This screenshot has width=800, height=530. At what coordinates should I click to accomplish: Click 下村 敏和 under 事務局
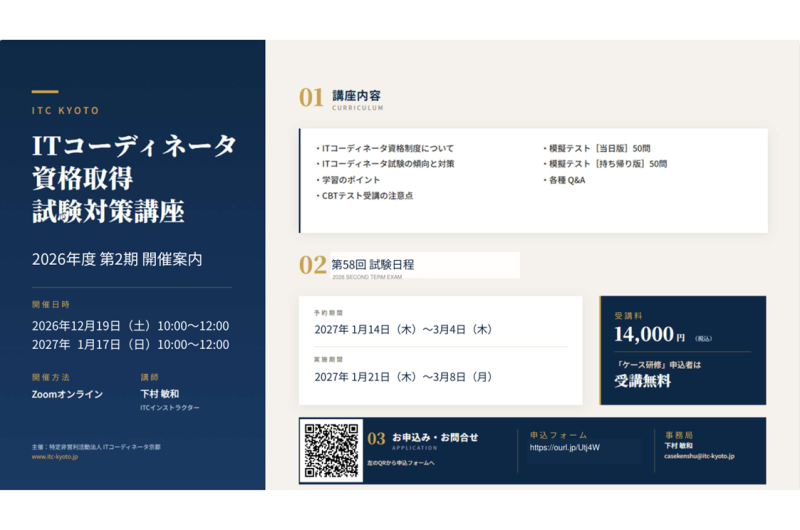tap(678, 445)
